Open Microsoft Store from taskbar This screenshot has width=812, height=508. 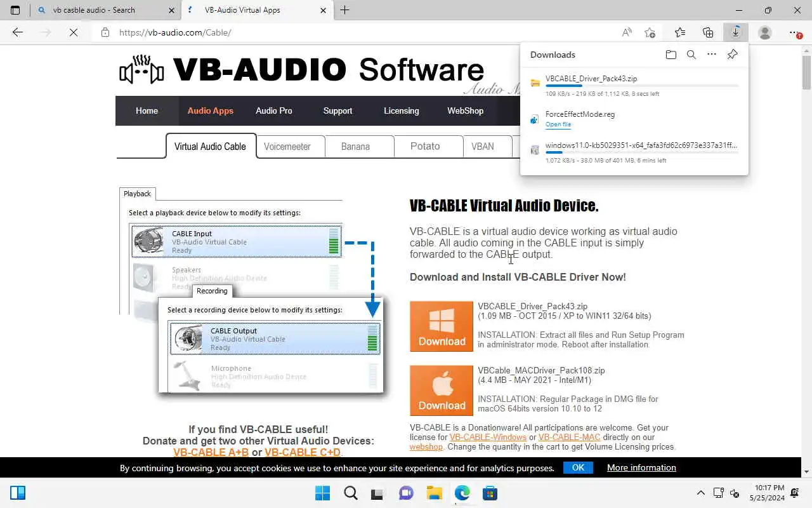(x=490, y=493)
